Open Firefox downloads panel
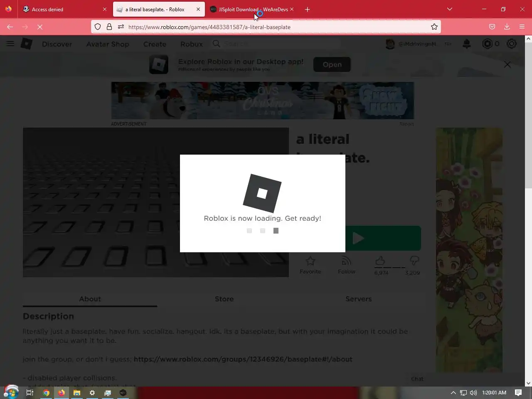This screenshot has width=532, height=399. coord(507,27)
